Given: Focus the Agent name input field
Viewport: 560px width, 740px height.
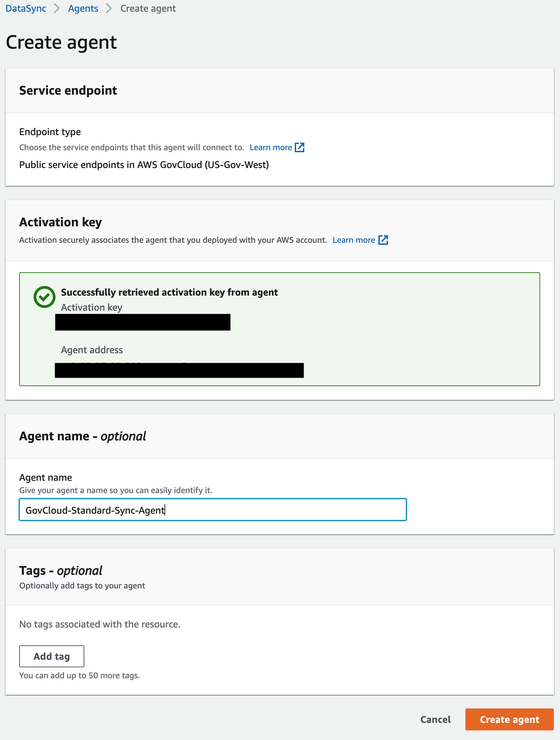Looking at the screenshot, I should [x=213, y=510].
